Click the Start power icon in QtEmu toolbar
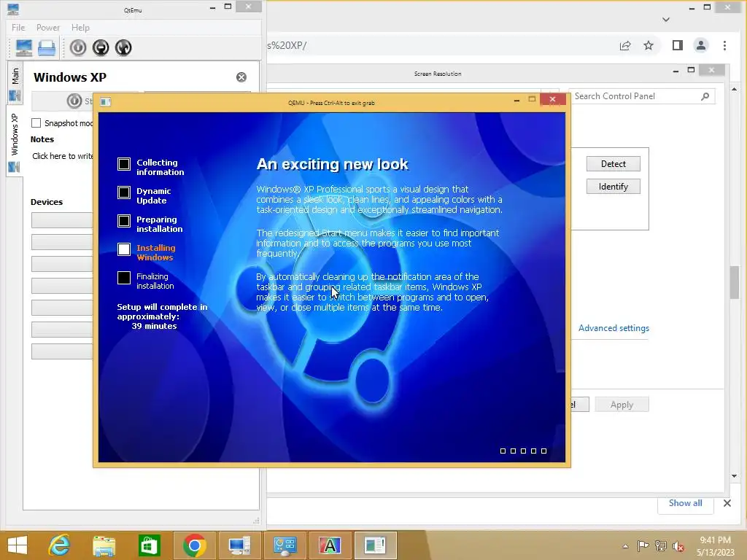The height and width of the screenshot is (560, 747). point(78,47)
